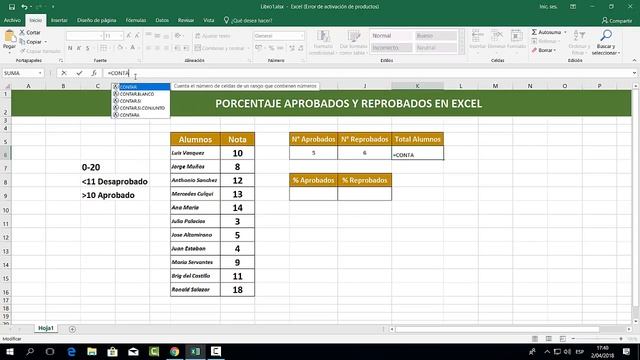The width and height of the screenshot is (640, 360).
Task: Click Ordenar y filtrar icon
Action: pos(579,36)
